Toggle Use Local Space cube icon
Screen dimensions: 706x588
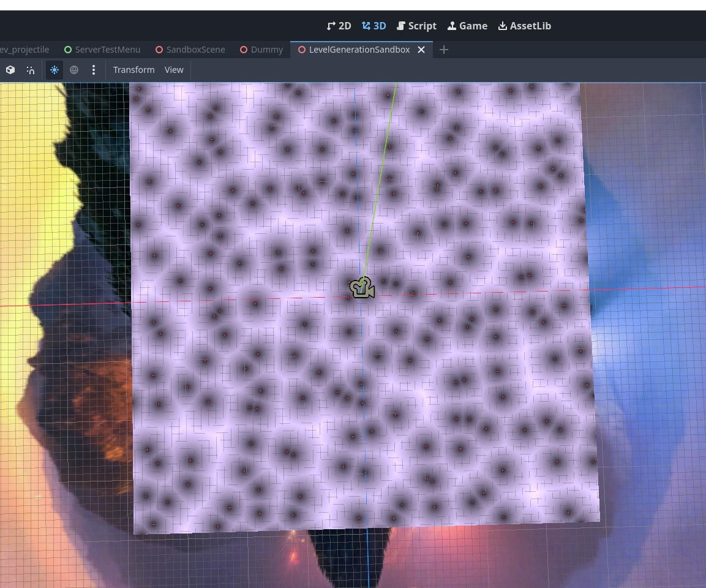click(10, 70)
